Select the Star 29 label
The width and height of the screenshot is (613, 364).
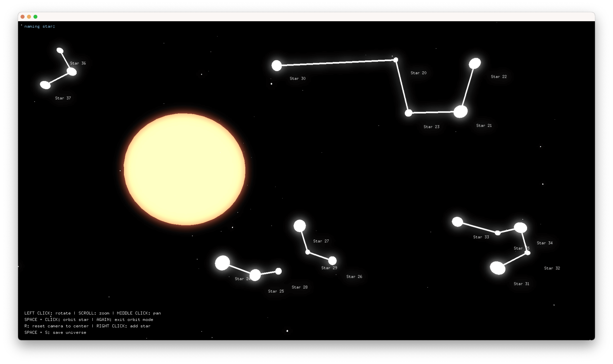(329, 268)
